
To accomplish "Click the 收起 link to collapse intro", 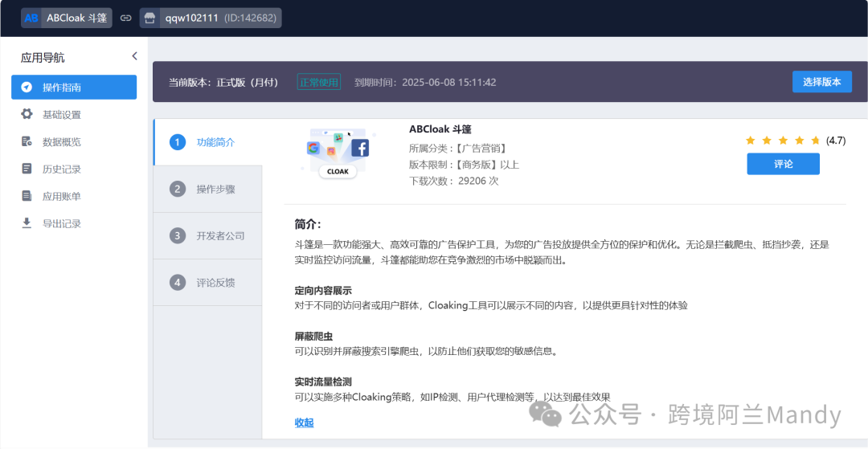I will 305,423.
